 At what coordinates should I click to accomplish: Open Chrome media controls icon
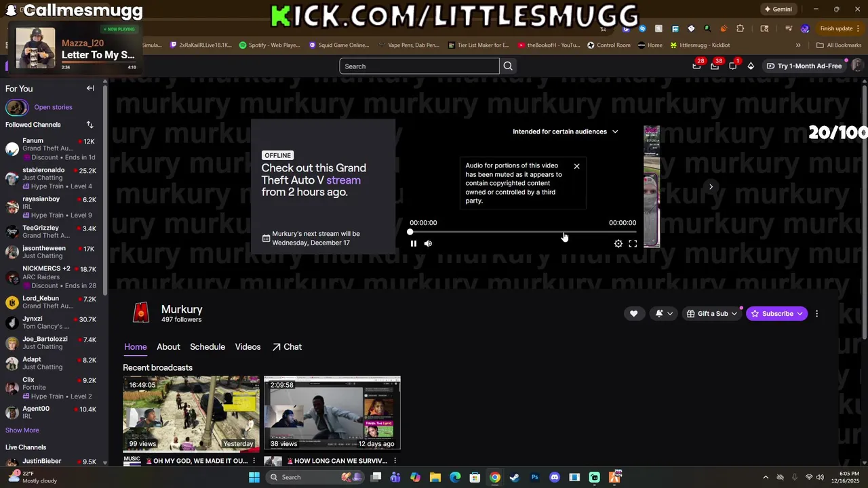[x=789, y=28]
